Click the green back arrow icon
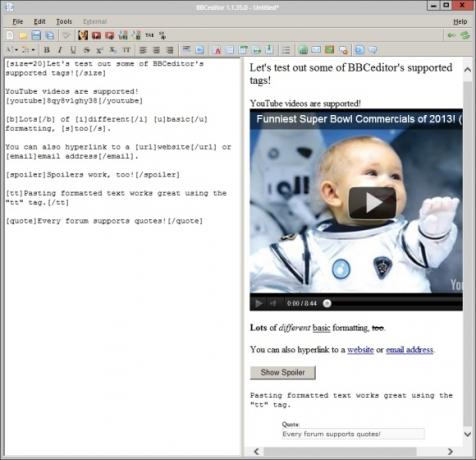 click(x=452, y=35)
